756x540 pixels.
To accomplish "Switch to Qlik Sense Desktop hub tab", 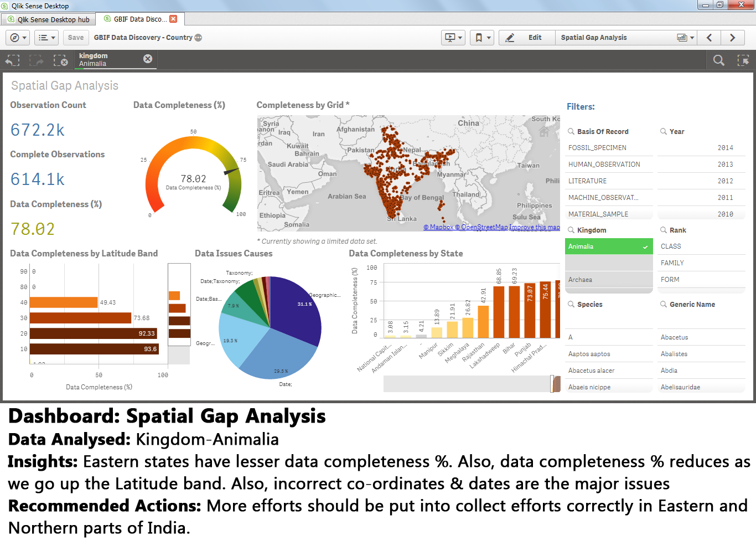I will pyautogui.click(x=48, y=19).
